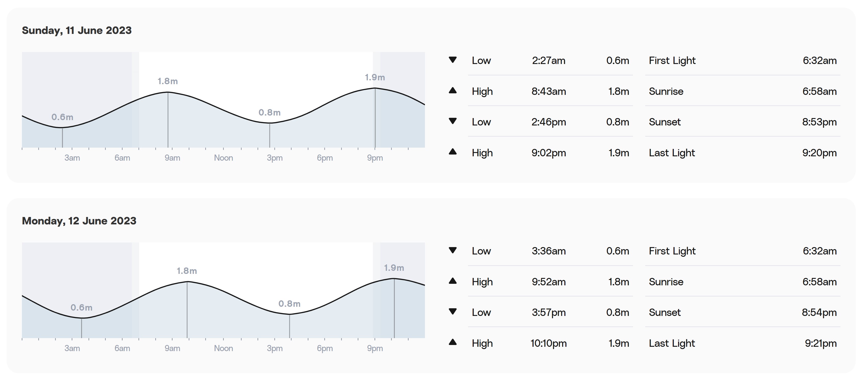868x384 pixels.
Task: Click the up arrow icon beside Sunday 8:43am high
Action: click(x=452, y=90)
